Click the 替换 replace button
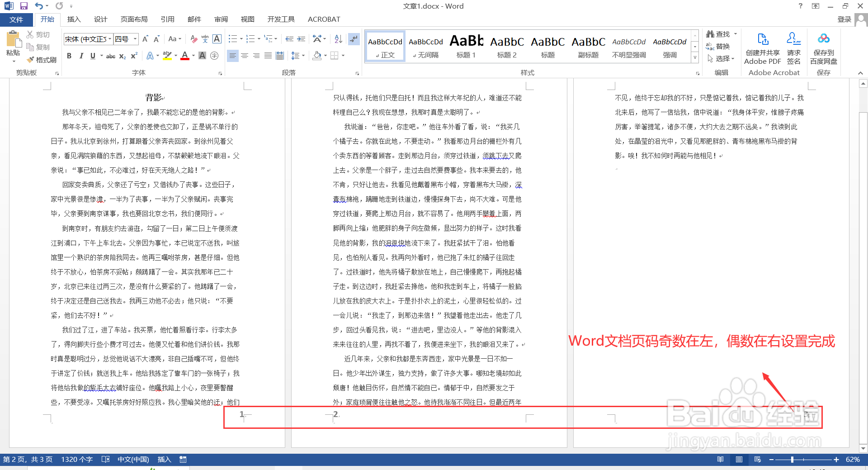 pos(718,46)
